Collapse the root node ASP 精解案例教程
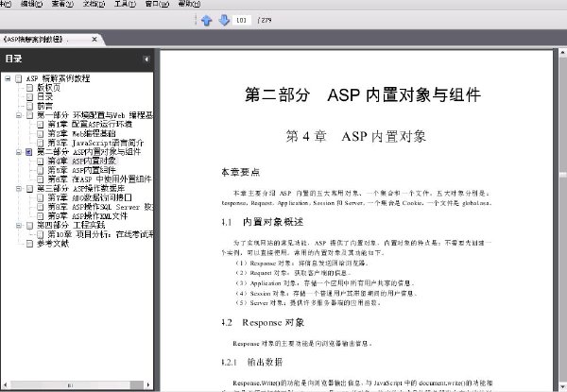Screen dimensions: 567x392 point(8,78)
